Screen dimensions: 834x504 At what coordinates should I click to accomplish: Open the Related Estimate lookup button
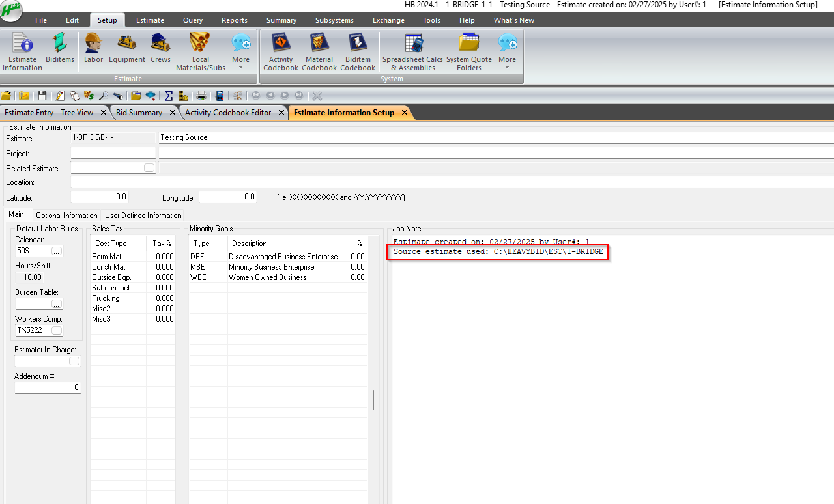[149, 168]
